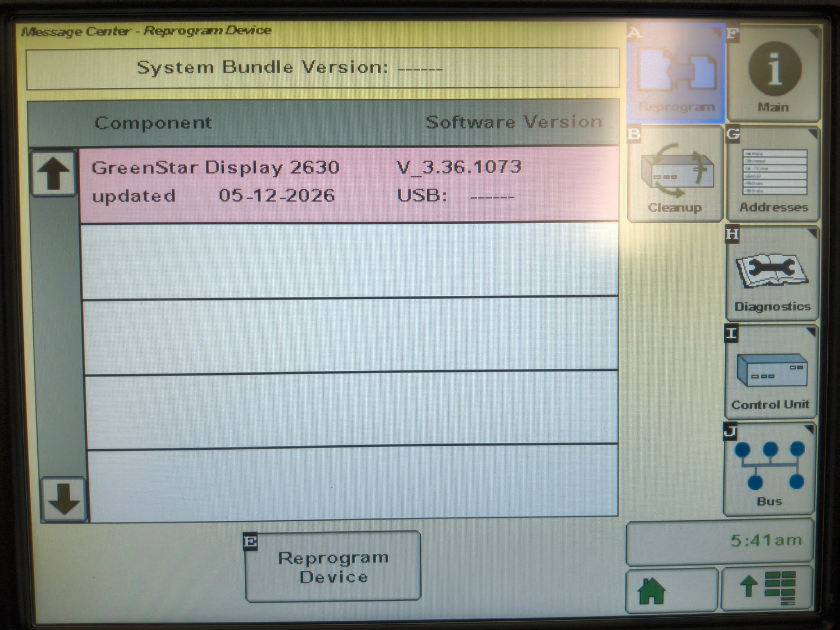
Task: Open the Addresses list softkey
Action: coord(773,174)
